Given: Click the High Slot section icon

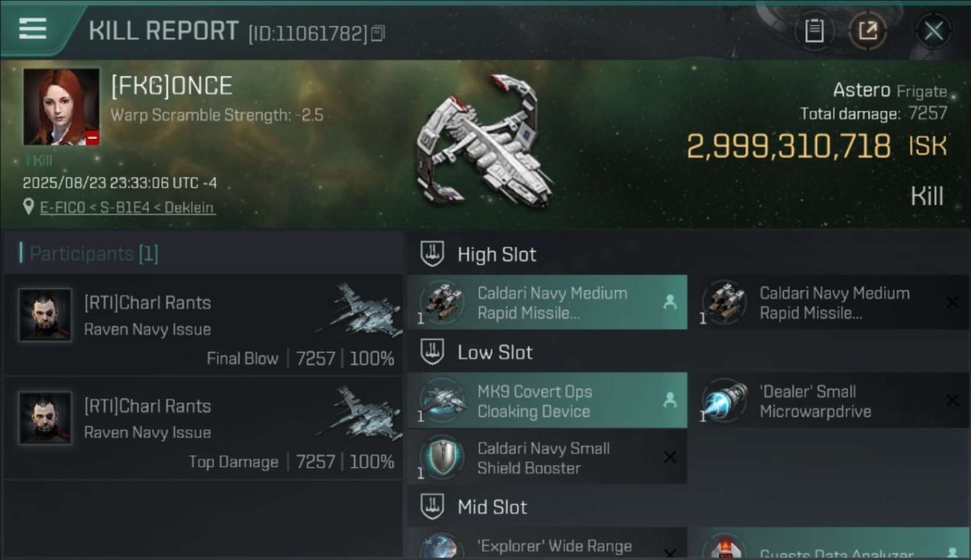Looking at the screenshot, I should click(x=432, y=254).
